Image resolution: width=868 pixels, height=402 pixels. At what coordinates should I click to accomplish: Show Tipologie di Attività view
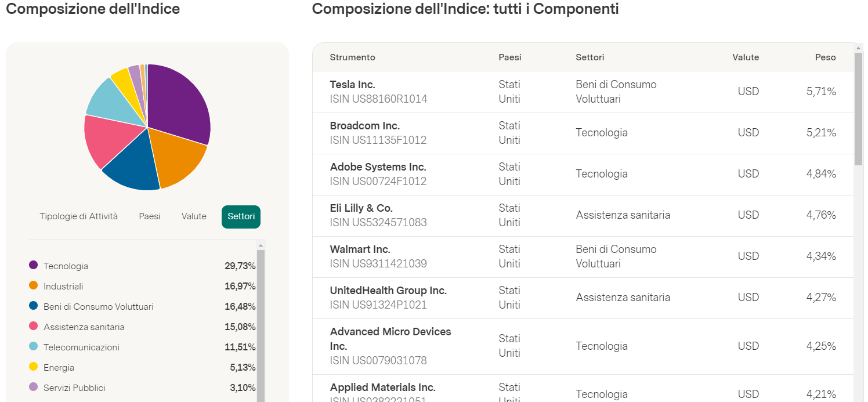[x=78, y=216]
